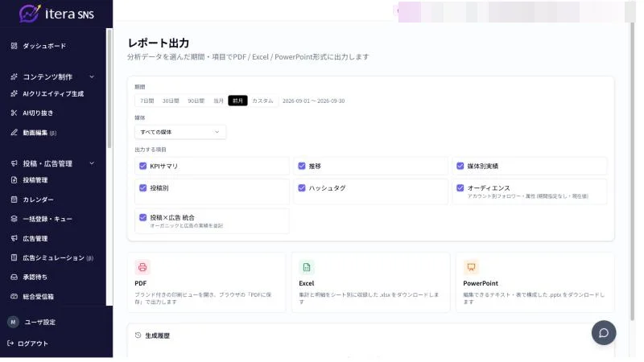Viewport: 644px width, 362px height.
Task: Click the Excel spreadsheet icon
Action: point(307,267)
